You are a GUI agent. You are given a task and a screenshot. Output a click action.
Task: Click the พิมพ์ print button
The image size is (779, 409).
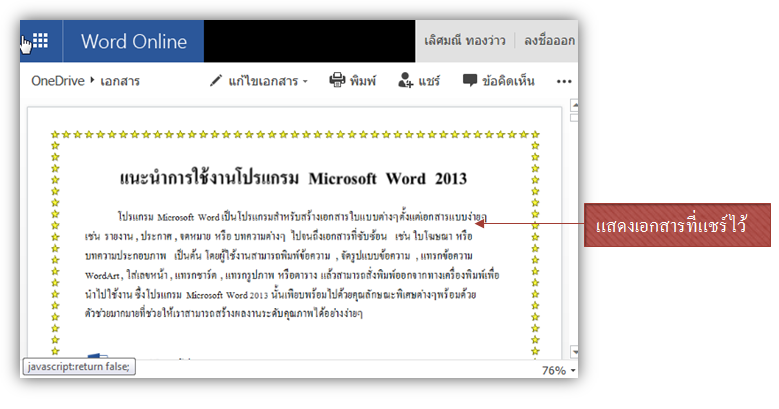363,81
